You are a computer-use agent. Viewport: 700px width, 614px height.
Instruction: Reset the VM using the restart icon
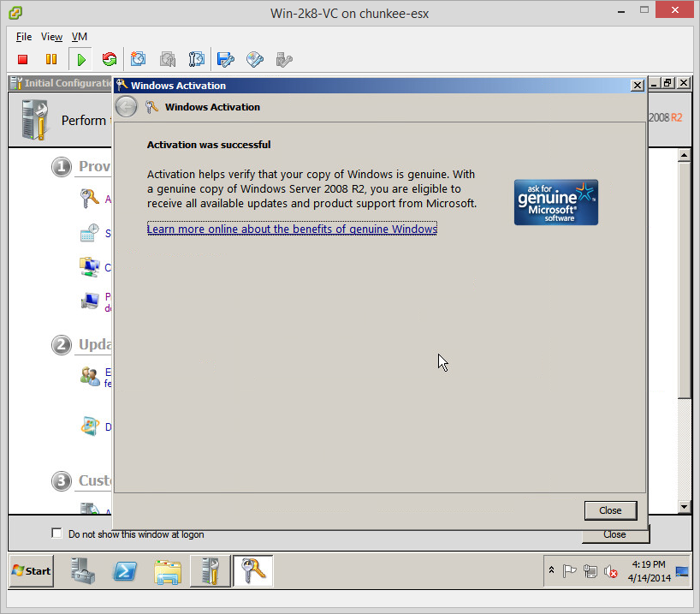[x=109, y=59]
